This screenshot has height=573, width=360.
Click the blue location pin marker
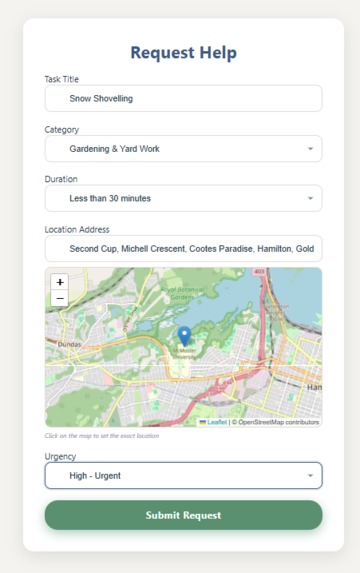184,336
